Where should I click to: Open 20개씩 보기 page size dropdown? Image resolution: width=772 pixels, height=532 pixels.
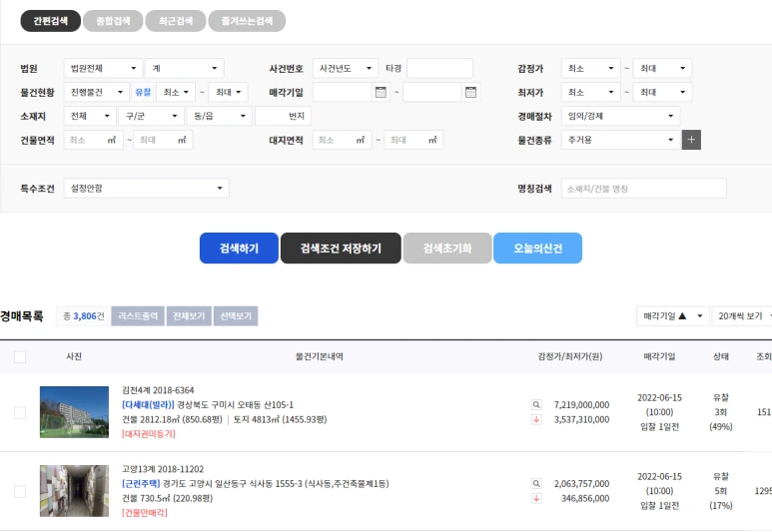click(743, 316)
